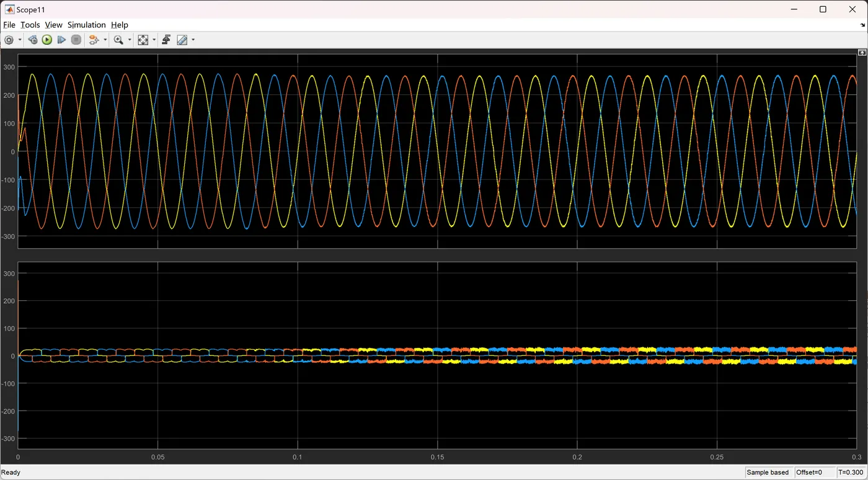Open the File menu
This screenshot has height=480, width=868.
tap(9, 25)
